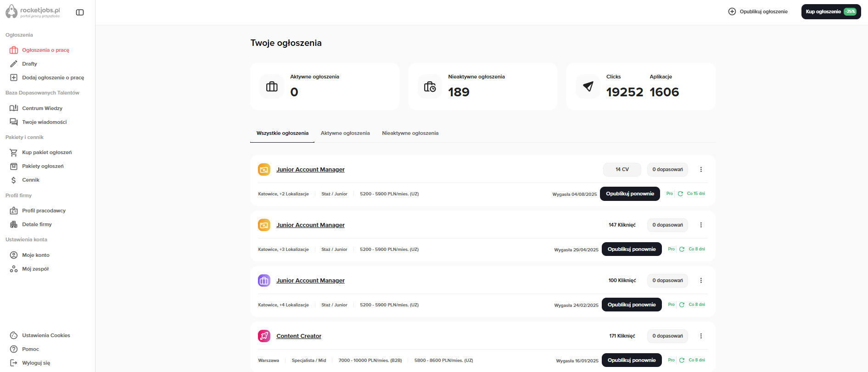The image size is (868, 372).
Task: Click the Wyloguj się logout icon
Action: tap(14, 363)
